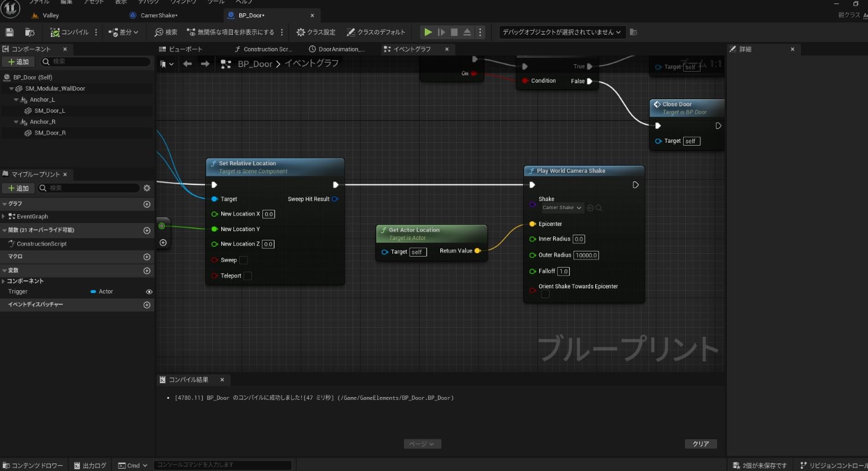
Task: Click the yellow Epicenter input pin
Action: (532, 224)
